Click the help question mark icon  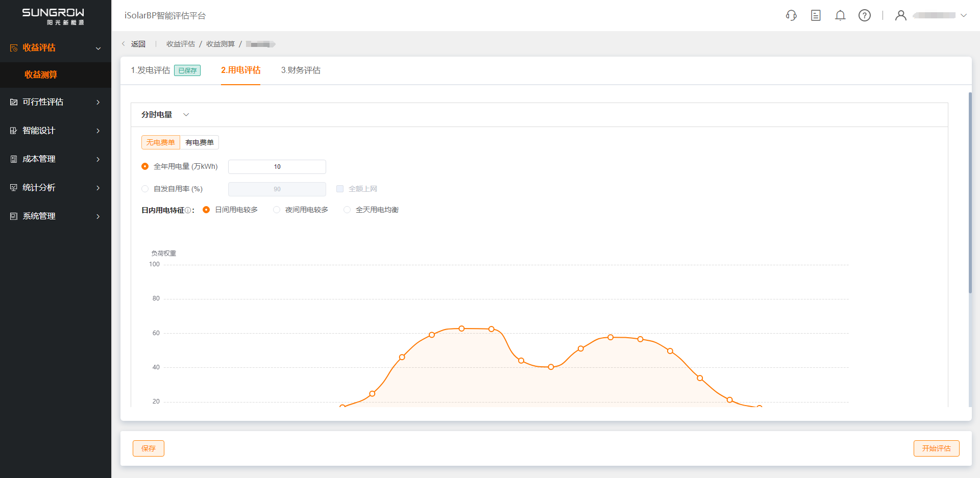click(x=865, y=15)
